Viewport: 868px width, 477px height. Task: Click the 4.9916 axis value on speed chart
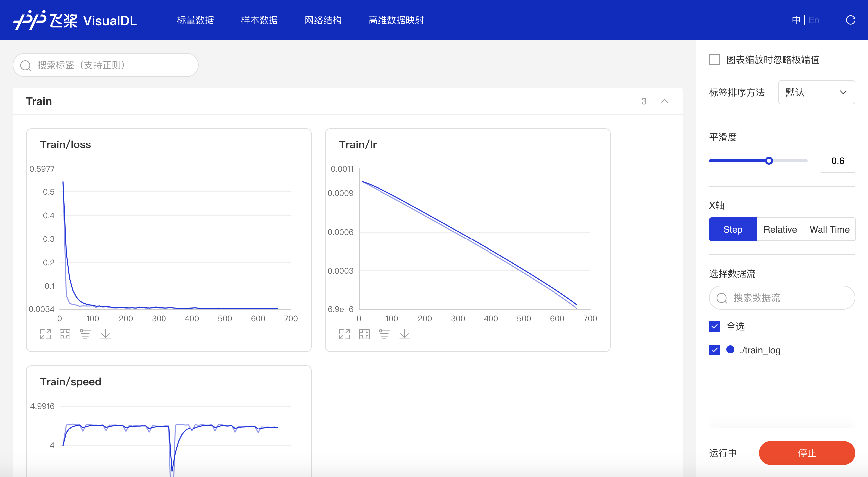pyautogui.click(x=42, y=406)
